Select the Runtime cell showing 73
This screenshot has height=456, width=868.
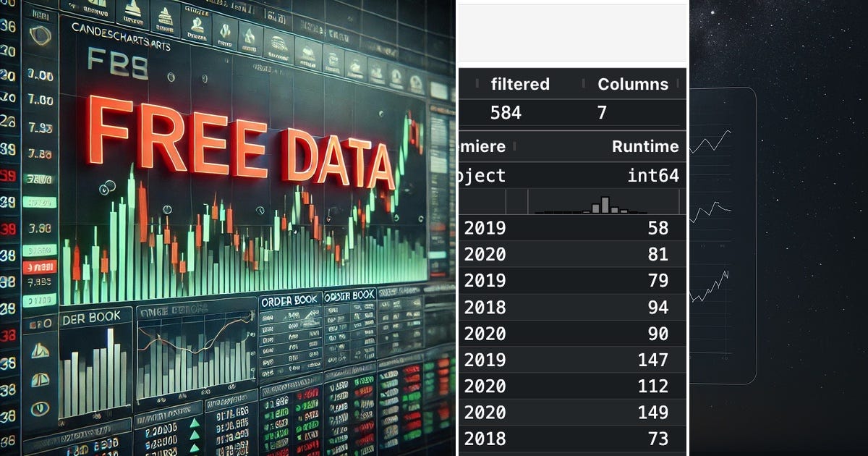coord(658,439)
